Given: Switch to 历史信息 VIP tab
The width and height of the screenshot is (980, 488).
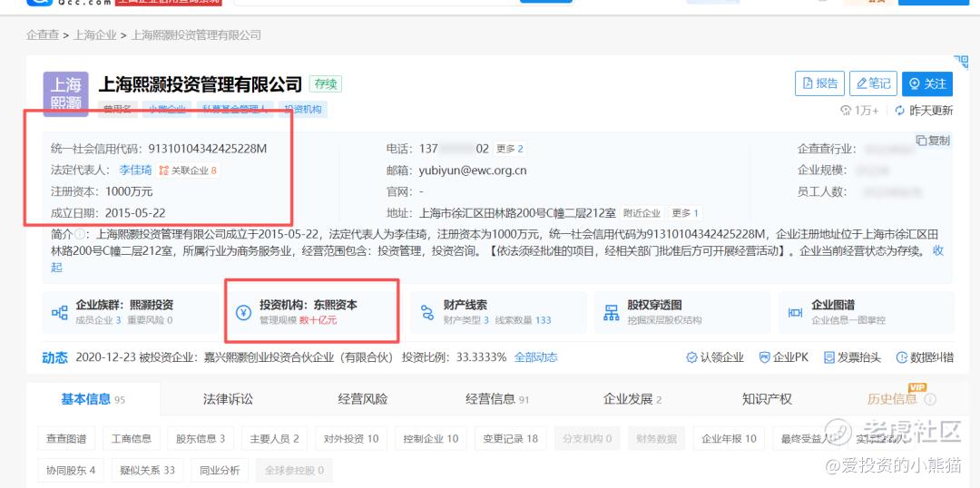Looking at the screenshot, I should coord(901,398).
